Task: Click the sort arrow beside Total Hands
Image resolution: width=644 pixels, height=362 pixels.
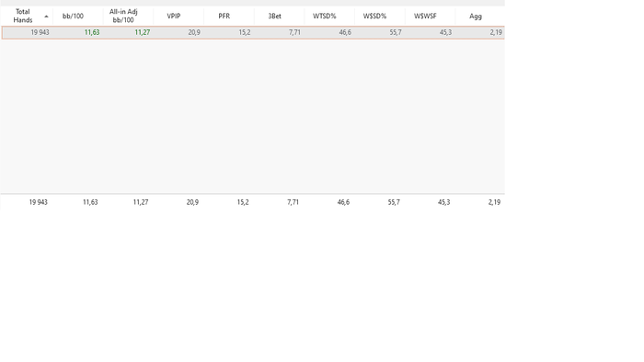Action: tap(46, 17)
